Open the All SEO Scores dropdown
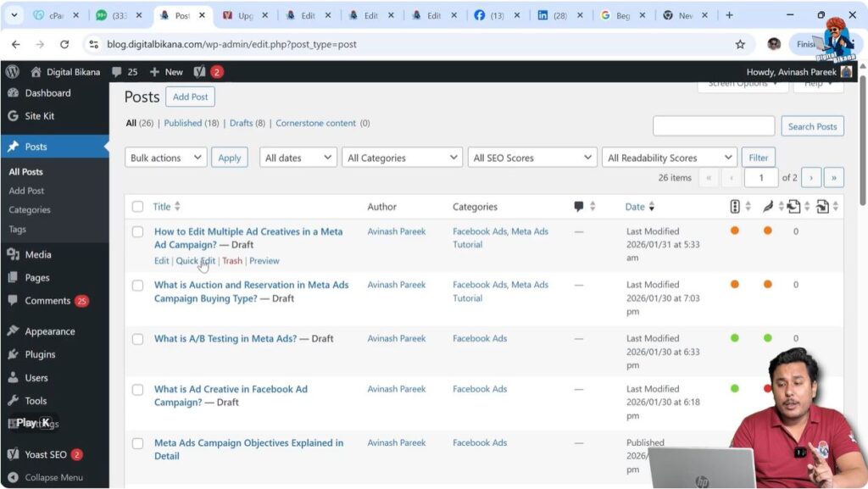This screenshot has height=489, width=868. click(531, 157)
